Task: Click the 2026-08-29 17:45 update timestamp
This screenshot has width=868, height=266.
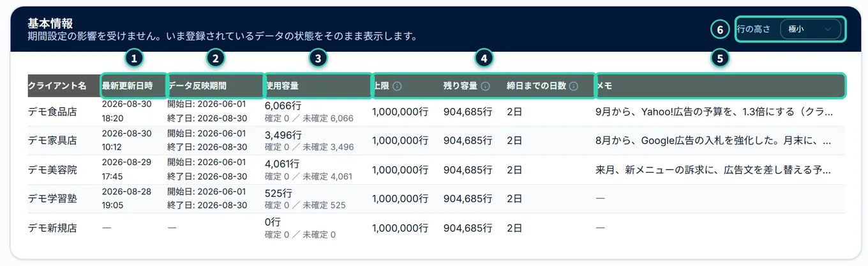Action: coord(126,170)
